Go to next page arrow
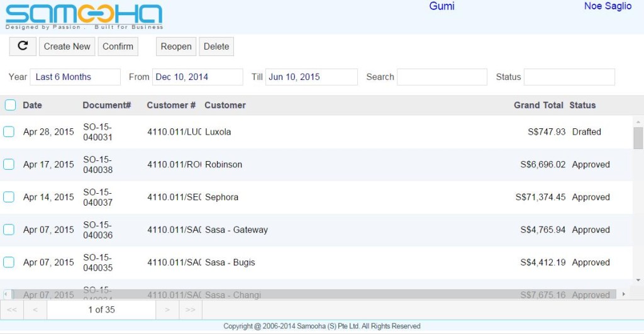This screenshot has height=334, width=644. coord(167,309)
